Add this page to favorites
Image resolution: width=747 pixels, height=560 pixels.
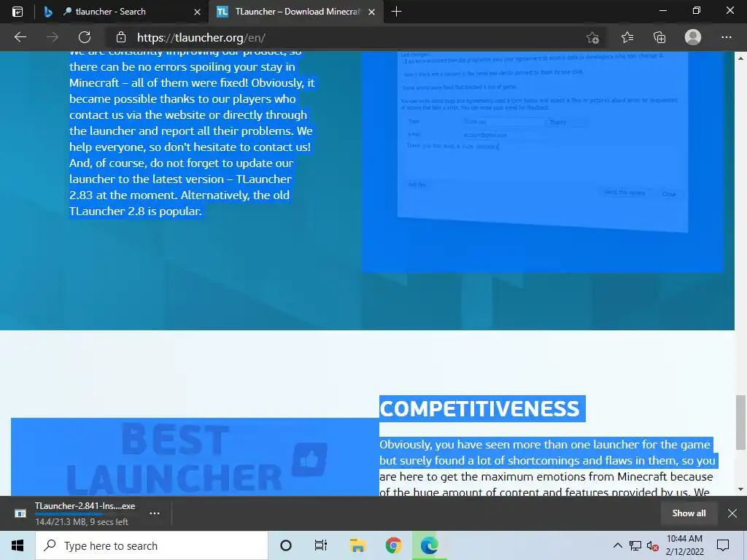592,38
